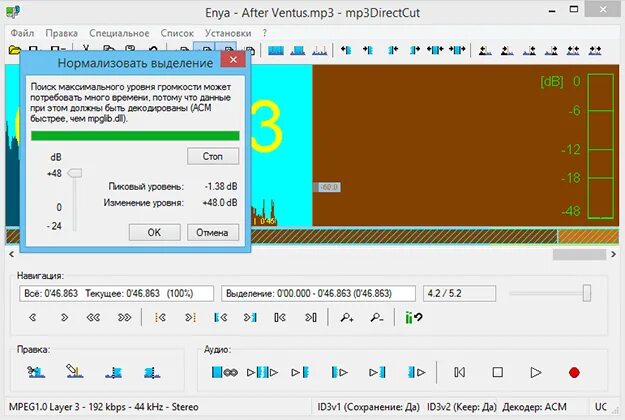Jump to selection start blue-bar icon
The height and width of the screenshot is (420, 625).
click(x=220, y=318)
